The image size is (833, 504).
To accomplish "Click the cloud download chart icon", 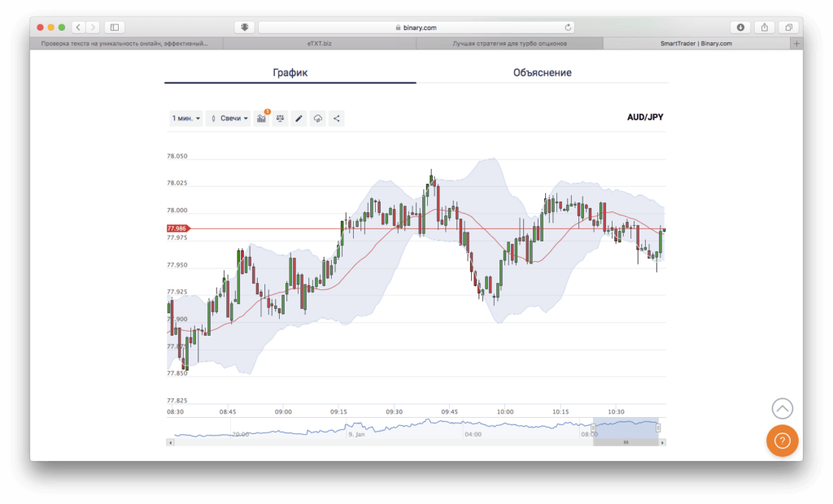I will (318, 119).
